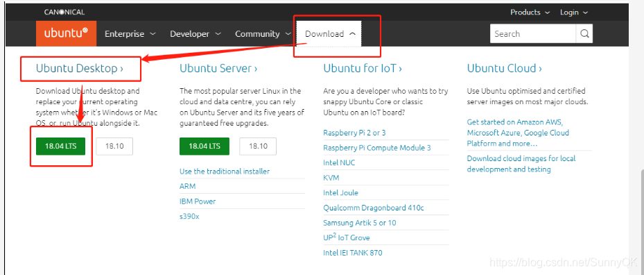Click the search magnifier icon
This screenshot has width=644, height=275.
[x=584, y=34]
